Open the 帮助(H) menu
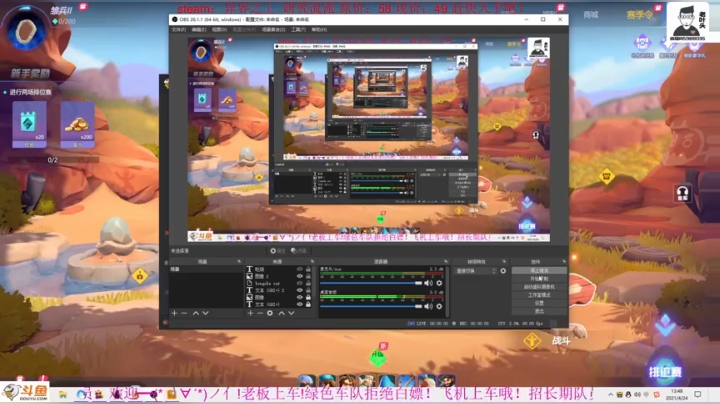720x404 pixels. (319, 30)
